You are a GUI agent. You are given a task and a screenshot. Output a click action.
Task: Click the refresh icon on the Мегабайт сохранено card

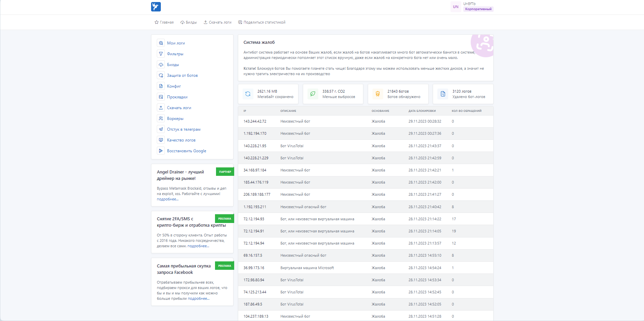pos(248,94)
